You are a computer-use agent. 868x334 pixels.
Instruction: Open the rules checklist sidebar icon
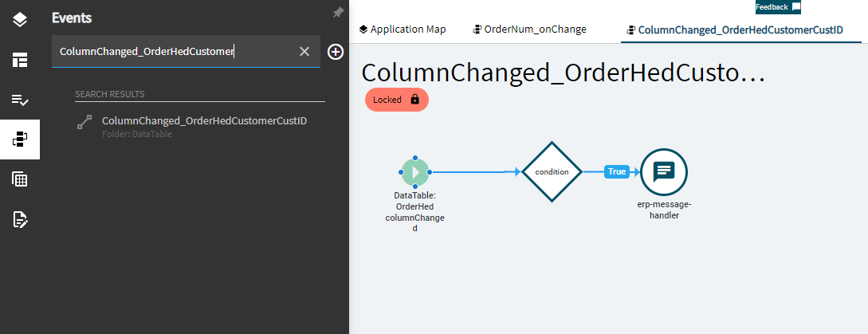click(x=20, y=100)
